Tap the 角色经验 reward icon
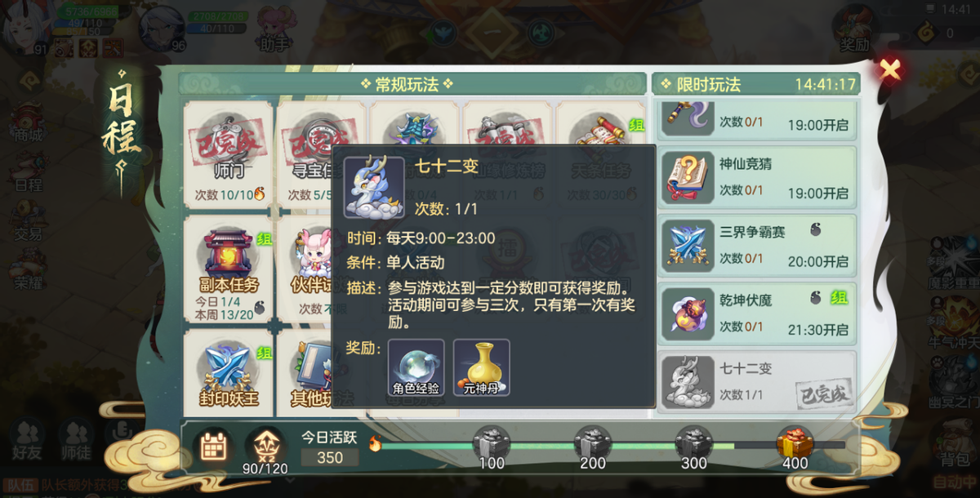The width and height of the screenshot is (980, 498). coord(416,367)
